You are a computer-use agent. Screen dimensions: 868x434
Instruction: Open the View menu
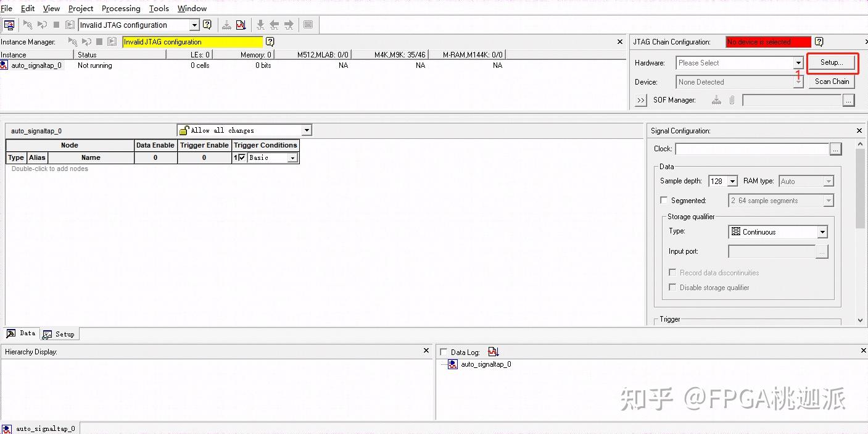point(51,9)
